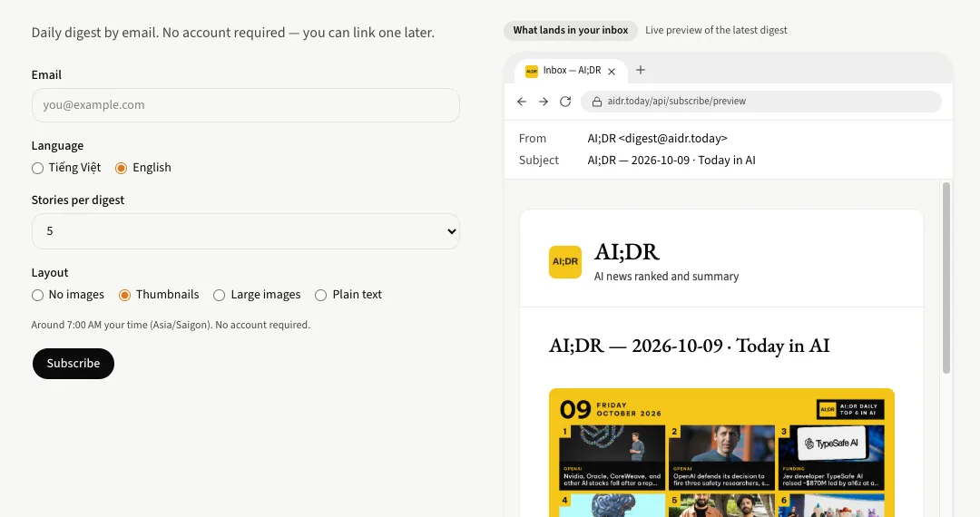The height and width of the screenshot is (517, 980).
Task: Open story 5 thumbnail with two men
Action: pos(721,505)
